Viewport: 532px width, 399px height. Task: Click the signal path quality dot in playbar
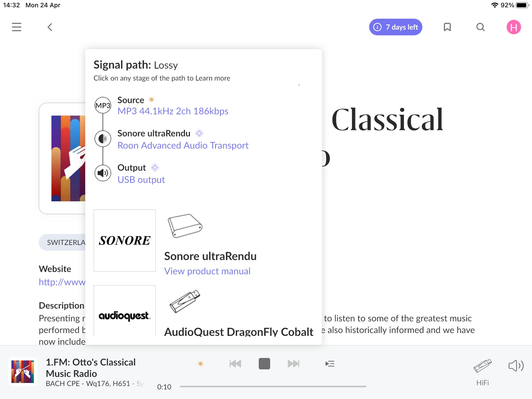pyautogui.click(x=201, y=364)
